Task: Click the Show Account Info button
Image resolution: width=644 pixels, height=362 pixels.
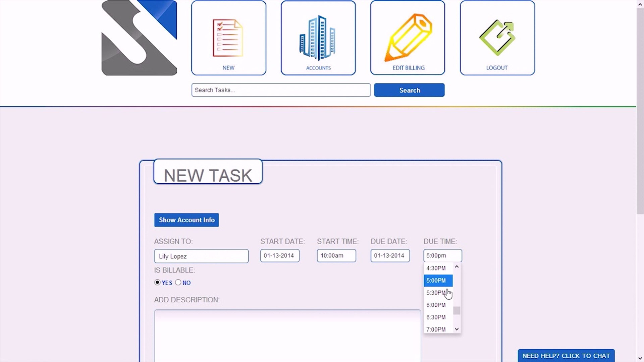Action: click(x=186, y=220)
